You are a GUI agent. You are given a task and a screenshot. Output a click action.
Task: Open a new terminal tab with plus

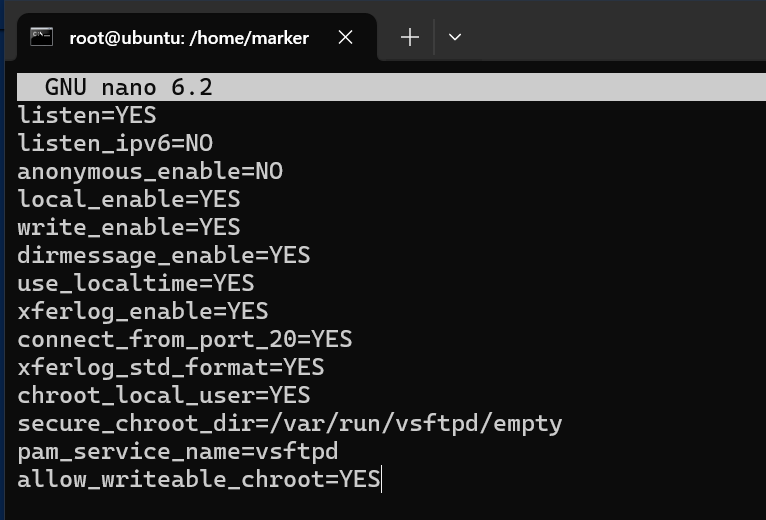409,37
